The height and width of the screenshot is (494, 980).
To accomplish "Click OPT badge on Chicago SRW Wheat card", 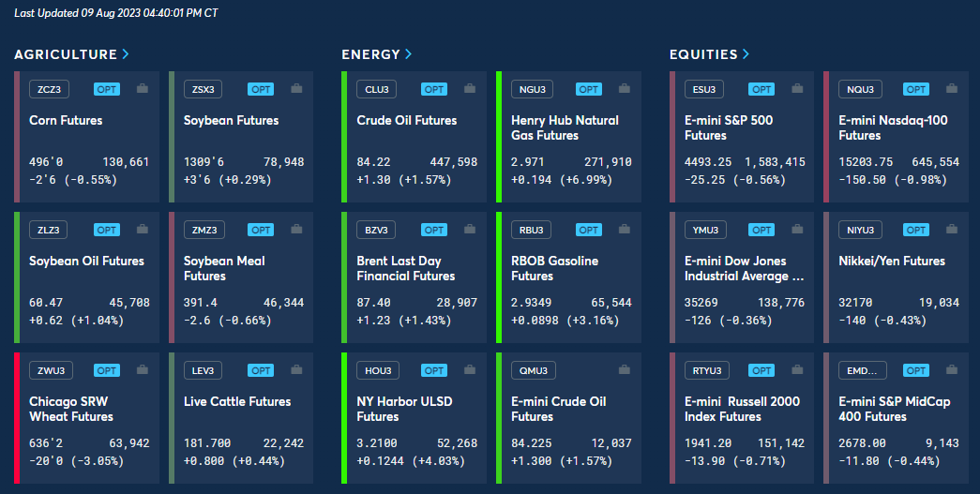I will (x=107, y=370).
